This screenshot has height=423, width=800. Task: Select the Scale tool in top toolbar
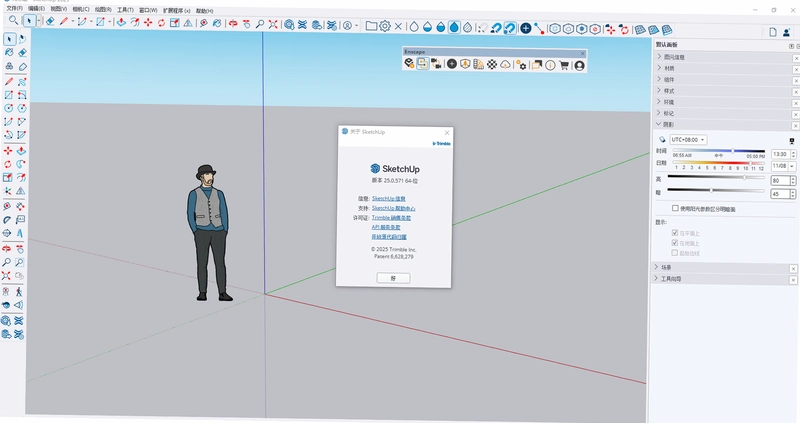point(175,22)
